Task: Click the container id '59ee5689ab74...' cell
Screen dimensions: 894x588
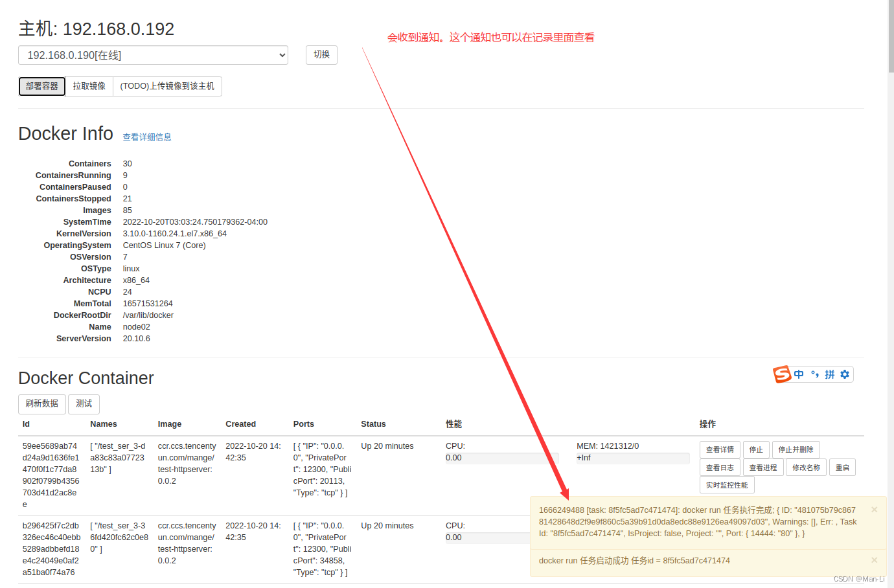Action: click(x=51, y=475)
